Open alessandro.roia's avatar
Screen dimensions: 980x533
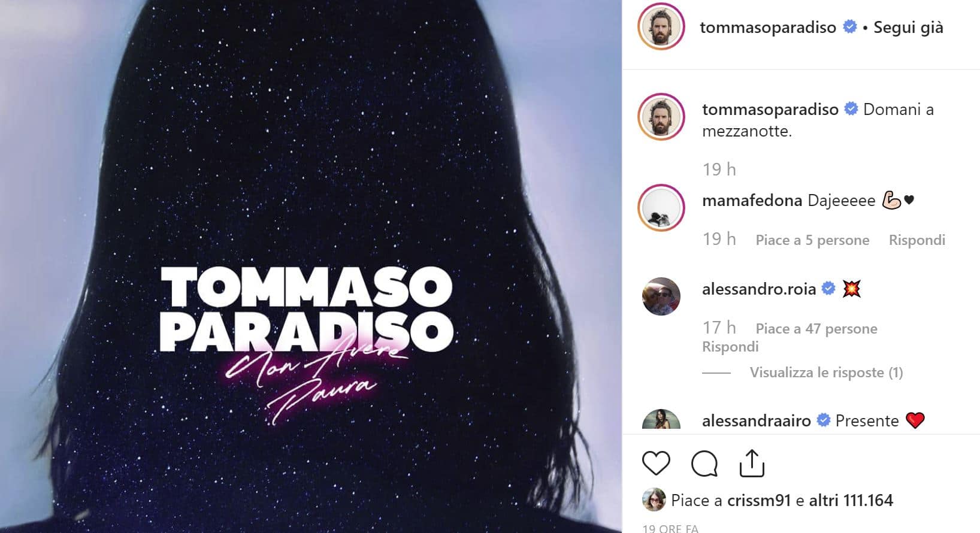point(661,296)
